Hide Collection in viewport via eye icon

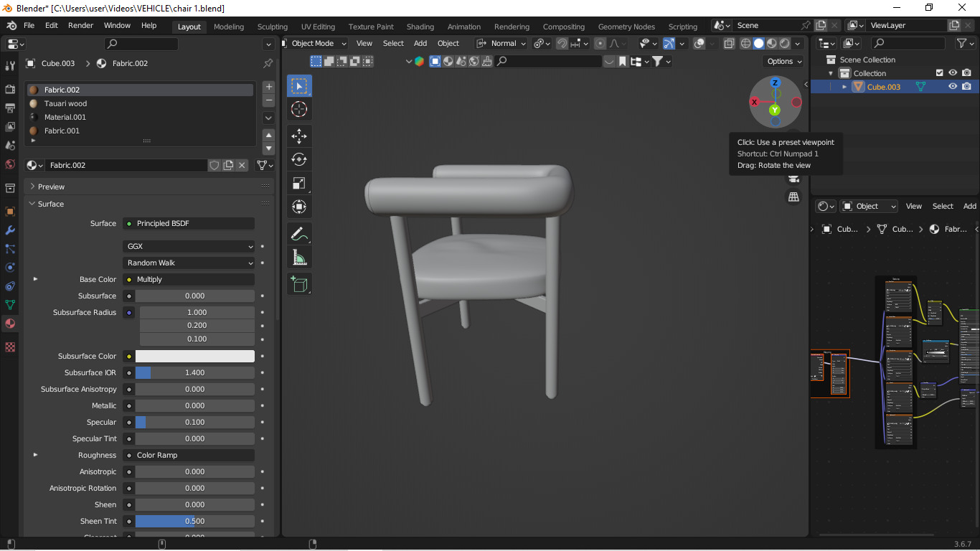pos(953,73)
